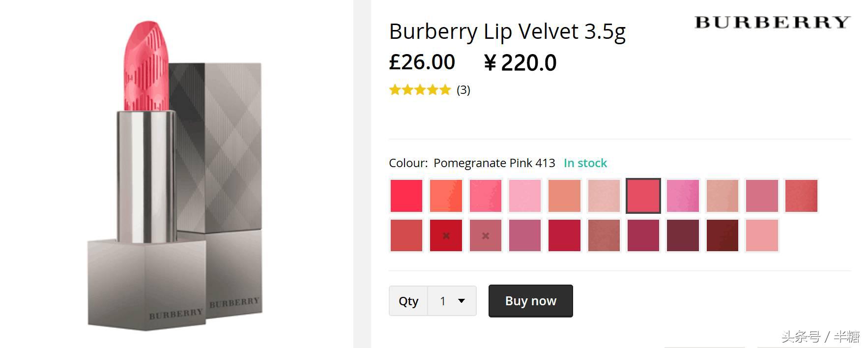Viewport: 868px width, 348px height.
Task: Choose the orange-coral swatch in top row
Action: point(446,196)
